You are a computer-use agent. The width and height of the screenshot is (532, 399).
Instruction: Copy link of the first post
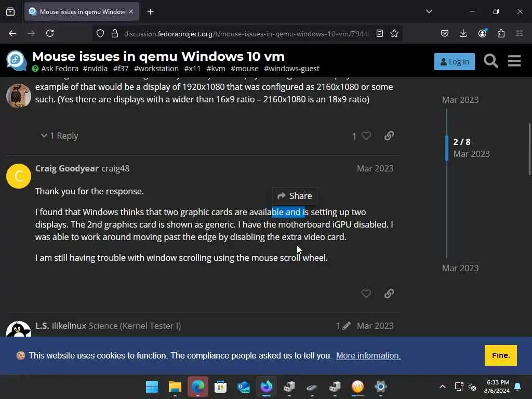[389, 136]
